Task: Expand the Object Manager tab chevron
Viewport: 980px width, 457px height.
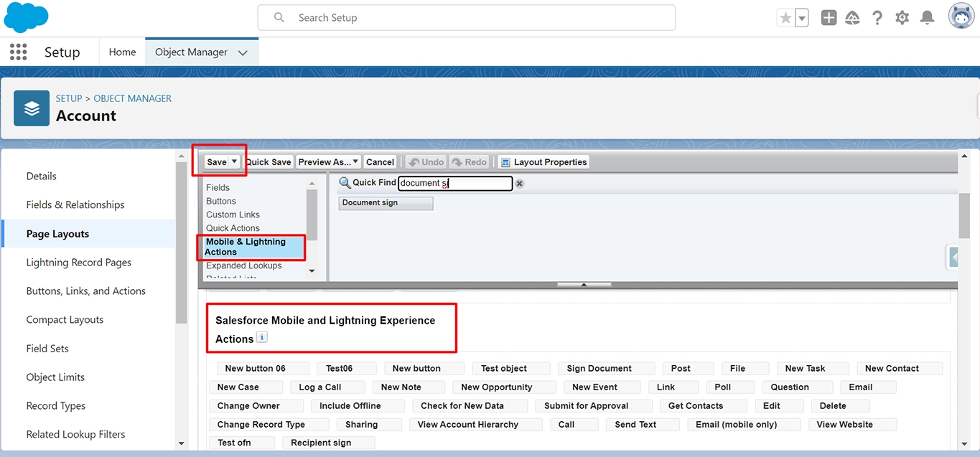Action: [243, 52]
